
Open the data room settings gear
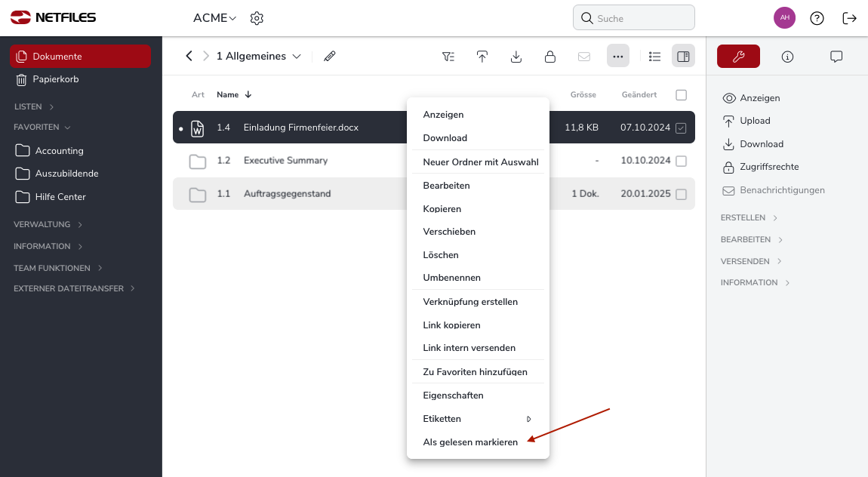pos(257,18)
